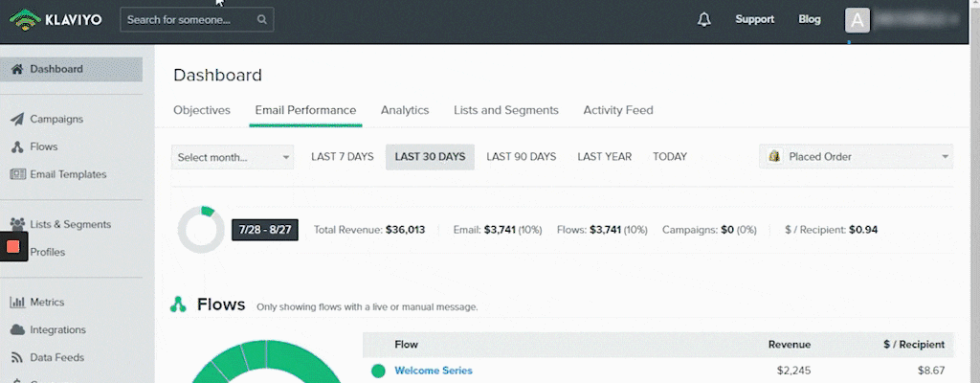Select the LAST 90 DAYS range
980x383 pixels.
click(x=522, y=156)
